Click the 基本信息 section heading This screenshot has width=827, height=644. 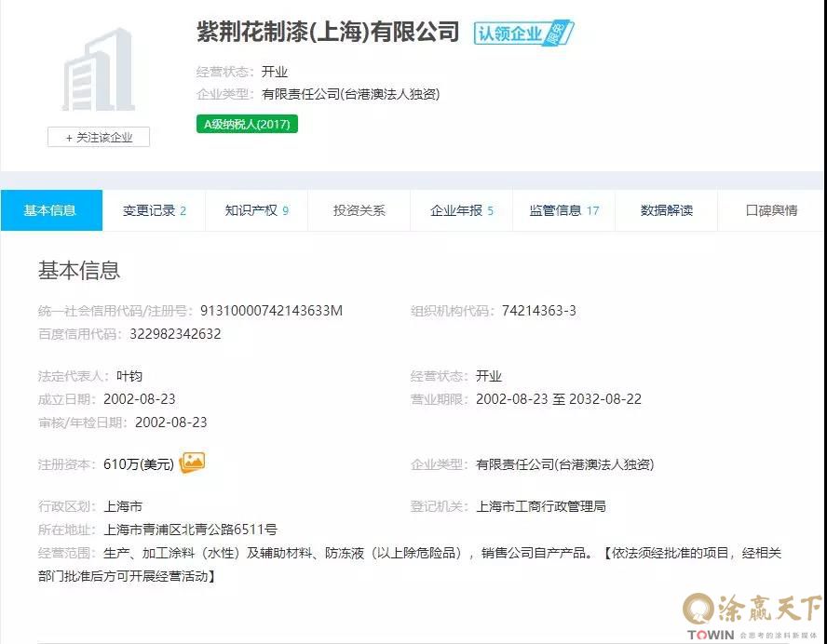(79, 271)
